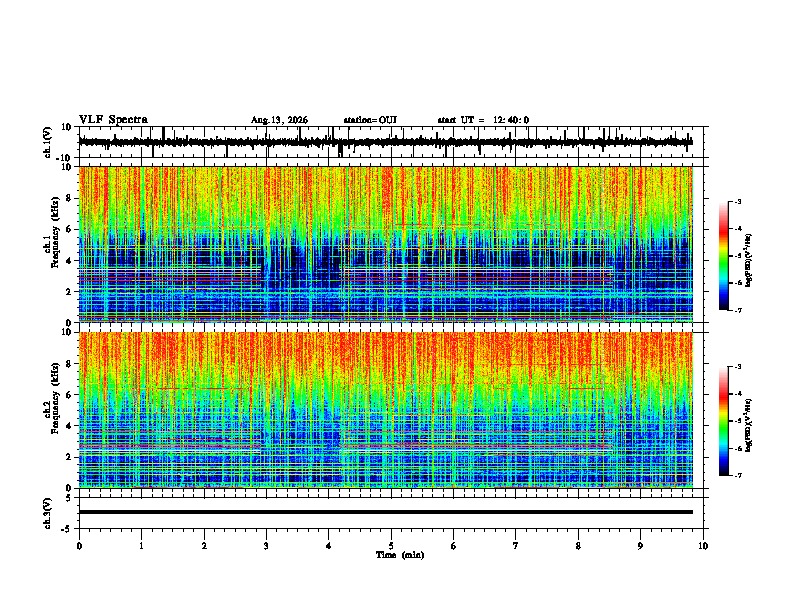Screen dimensions: 792x612
Task: Click the ch.3 flat black voltage trace
Action: point(385,512)
